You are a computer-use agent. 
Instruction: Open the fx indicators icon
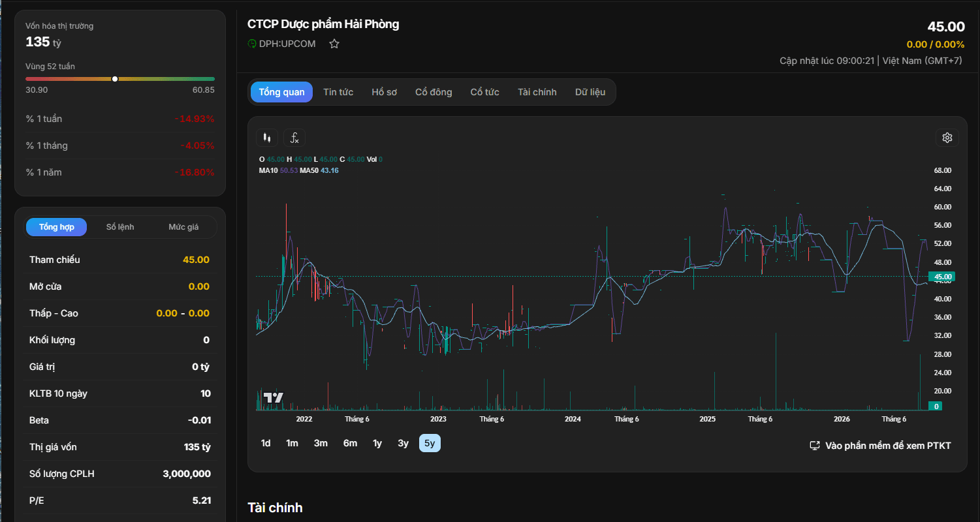(x=294, y=138)
